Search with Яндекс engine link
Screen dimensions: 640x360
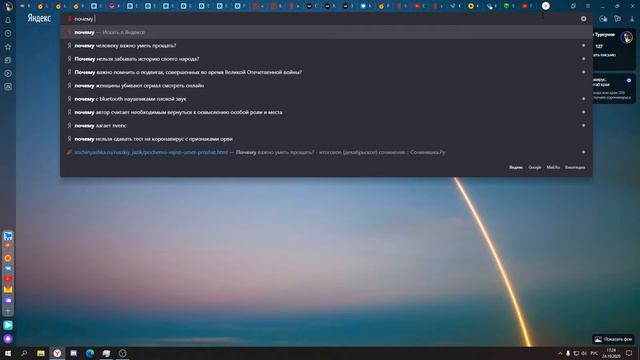point(516,167)
